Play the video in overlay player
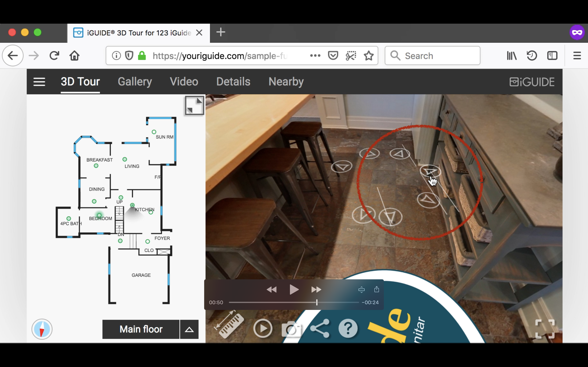588x367 pixels. coord(294,290)
